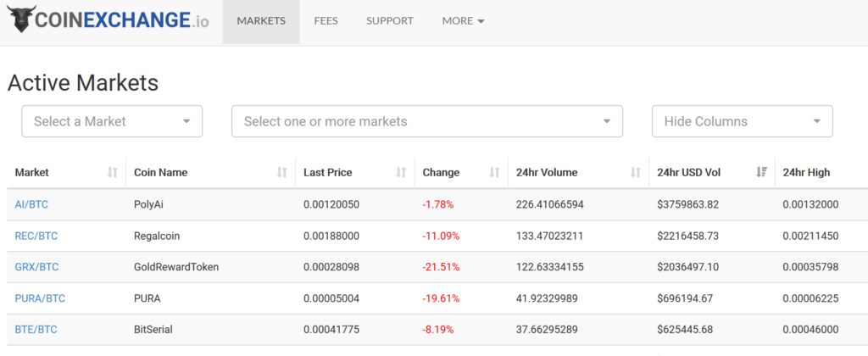Sort by Change column arrows icon

tap(495, 172)
